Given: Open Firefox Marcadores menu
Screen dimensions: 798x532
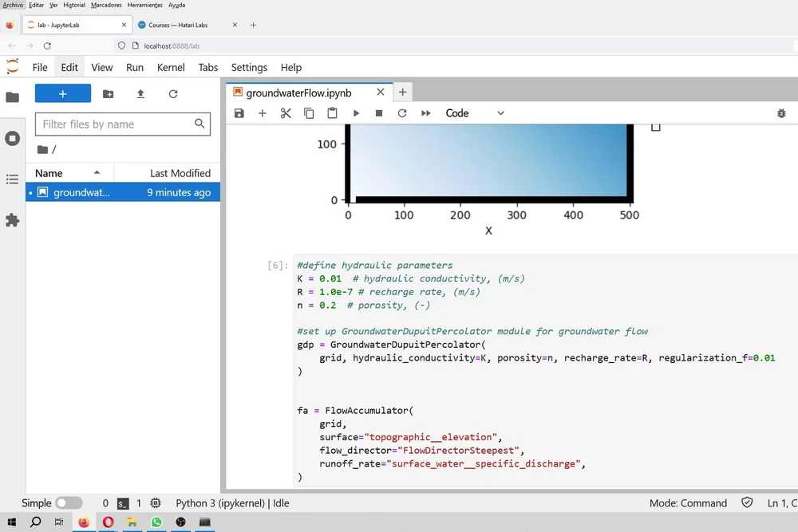Looking at the screenshot, I should tap(106, 5).
